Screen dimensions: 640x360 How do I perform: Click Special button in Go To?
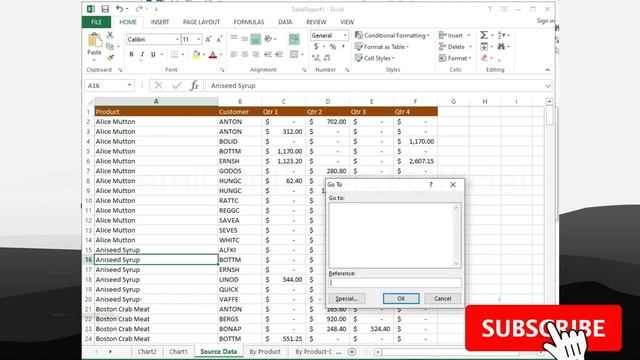(347, 299)
